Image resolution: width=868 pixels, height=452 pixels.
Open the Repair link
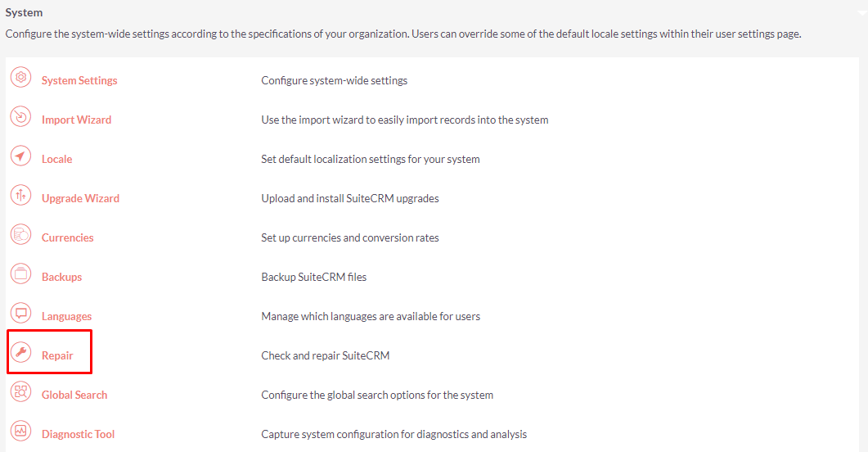coord(57,355)
